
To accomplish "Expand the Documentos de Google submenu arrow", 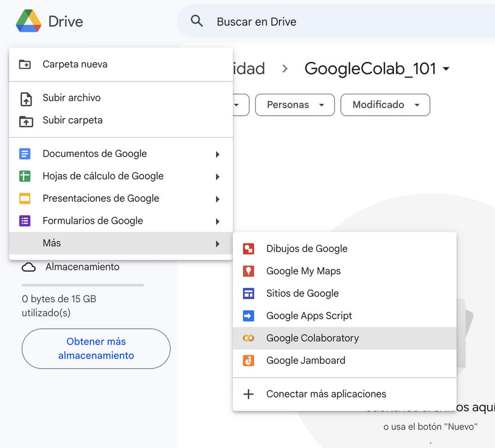I will [x=218, y=154].
